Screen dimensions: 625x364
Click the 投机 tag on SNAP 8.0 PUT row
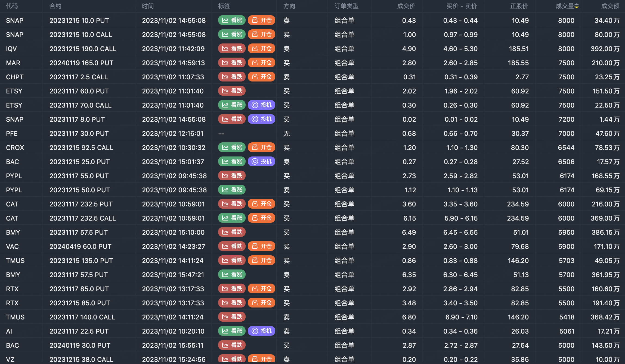pos(261,119)
